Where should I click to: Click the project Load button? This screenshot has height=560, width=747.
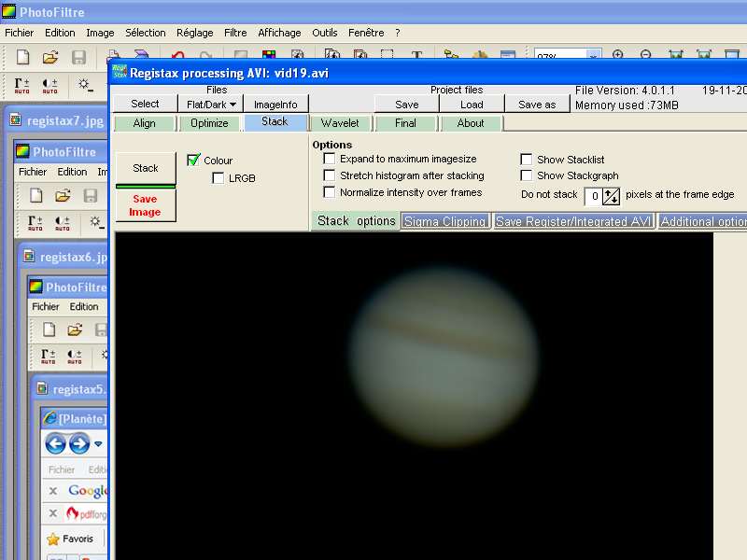(472, 104)
